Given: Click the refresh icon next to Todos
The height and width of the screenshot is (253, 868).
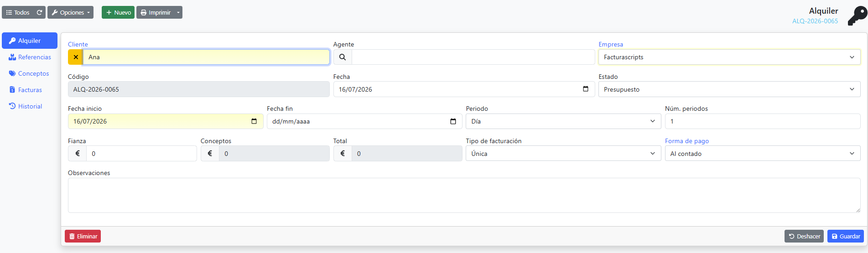Looking at the screenshot, I should click(x=39, y=12).
